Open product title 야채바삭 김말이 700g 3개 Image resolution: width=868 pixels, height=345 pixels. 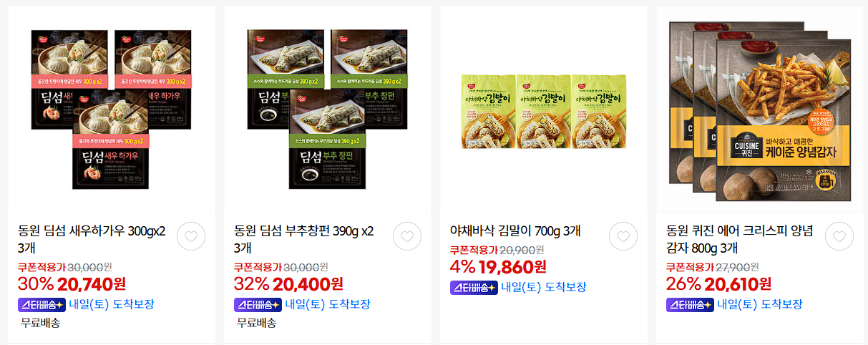coord(515,230)
